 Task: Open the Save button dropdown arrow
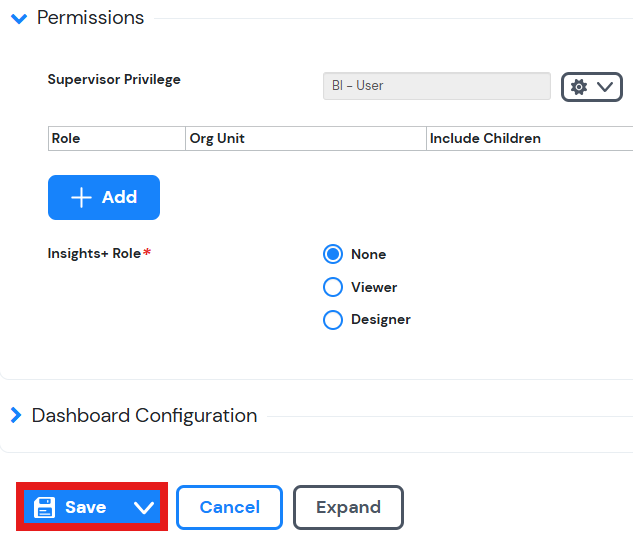(x=144, y=507)
